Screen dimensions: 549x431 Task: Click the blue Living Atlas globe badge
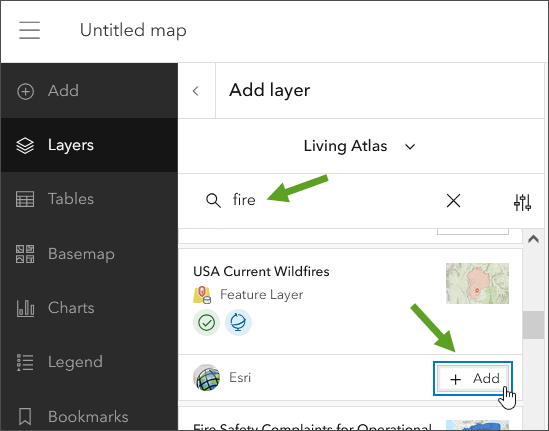coord(238,322)
